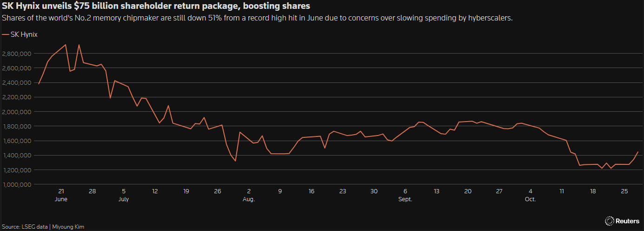Click the 21 date tick above June

(x=61, y=191)
